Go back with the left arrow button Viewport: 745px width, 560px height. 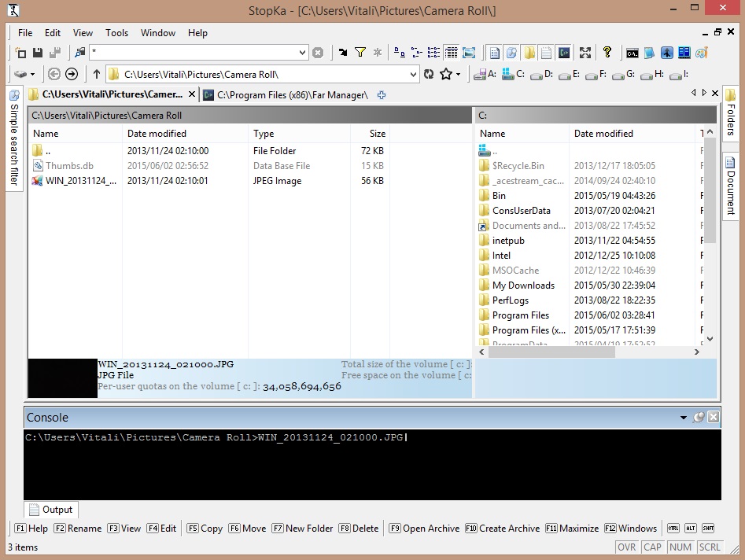[54, 74]
